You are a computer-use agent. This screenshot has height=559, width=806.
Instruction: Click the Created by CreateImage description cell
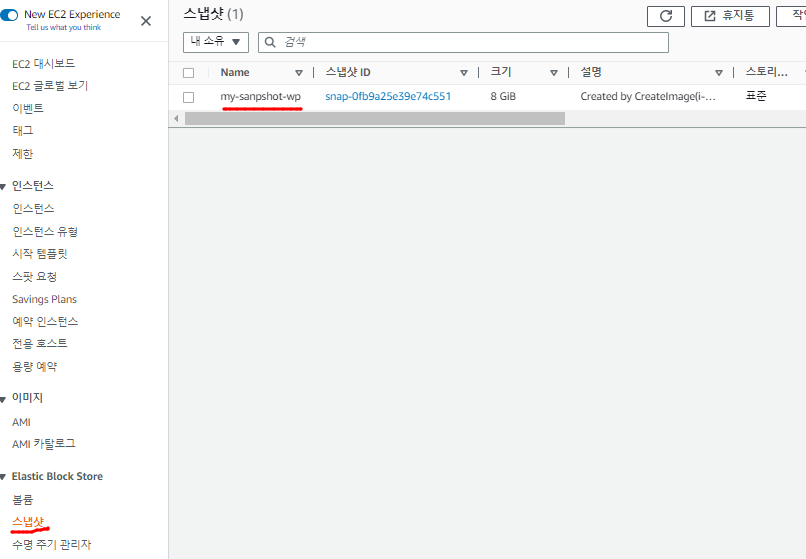coord(648,96)
